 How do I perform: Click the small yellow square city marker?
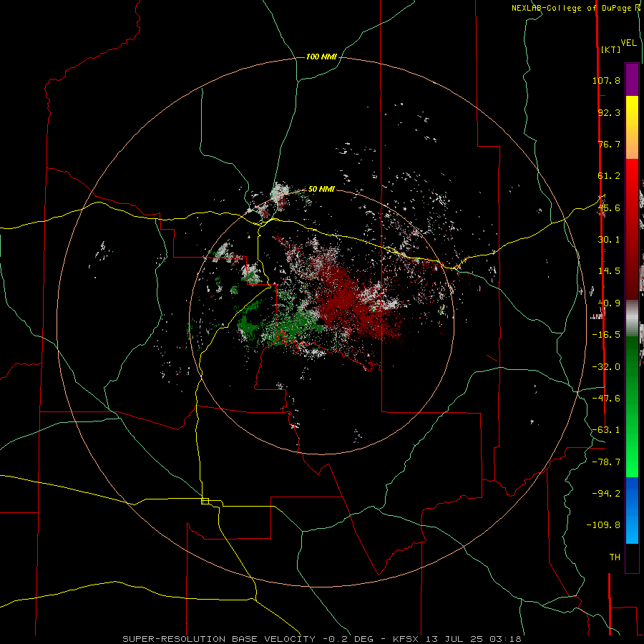(205, 501)
